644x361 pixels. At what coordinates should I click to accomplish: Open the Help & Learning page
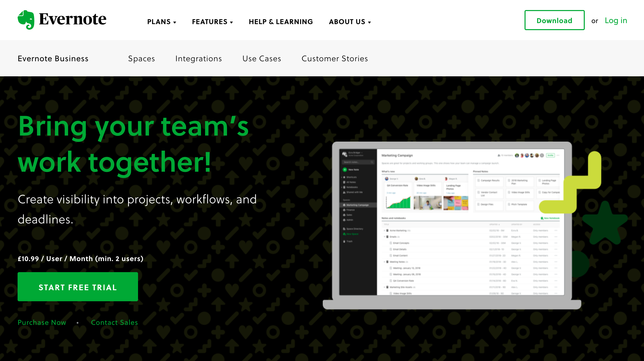281,22
